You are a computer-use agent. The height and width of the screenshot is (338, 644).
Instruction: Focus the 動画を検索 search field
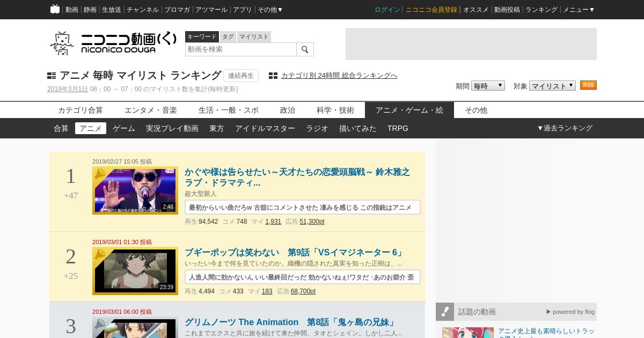241,49
